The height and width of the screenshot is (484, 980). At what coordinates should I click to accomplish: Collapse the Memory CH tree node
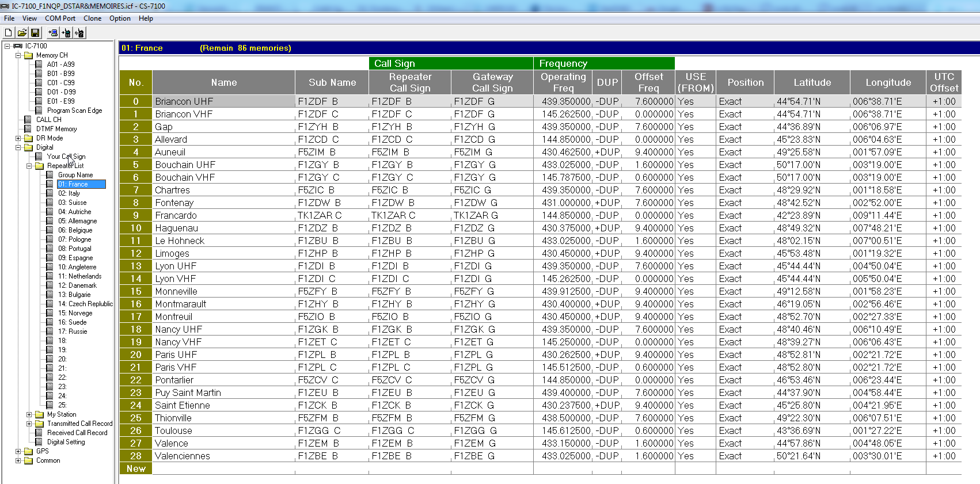(18, 55)
